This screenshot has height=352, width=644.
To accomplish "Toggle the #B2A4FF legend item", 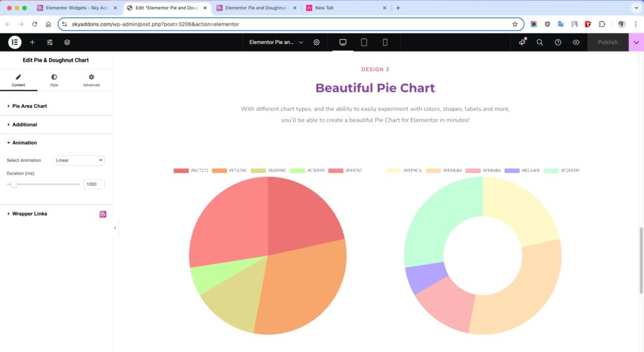I will (522, 171).
